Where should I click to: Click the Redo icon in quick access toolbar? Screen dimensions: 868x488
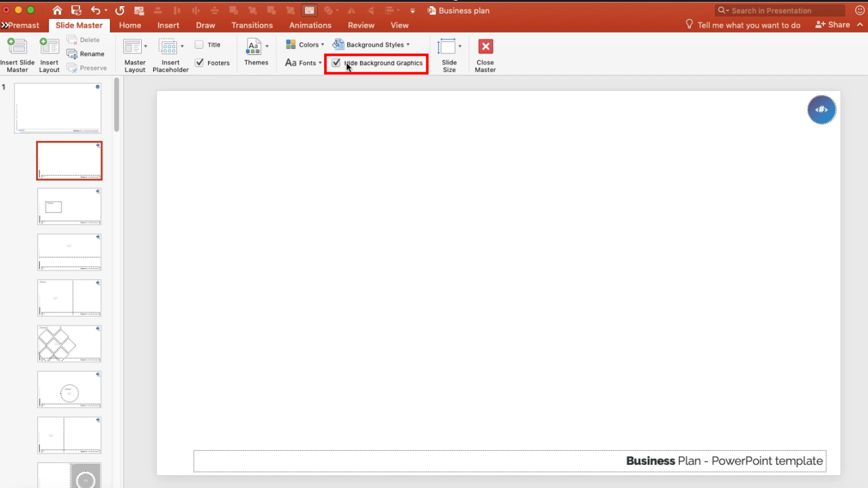[119, 10]
